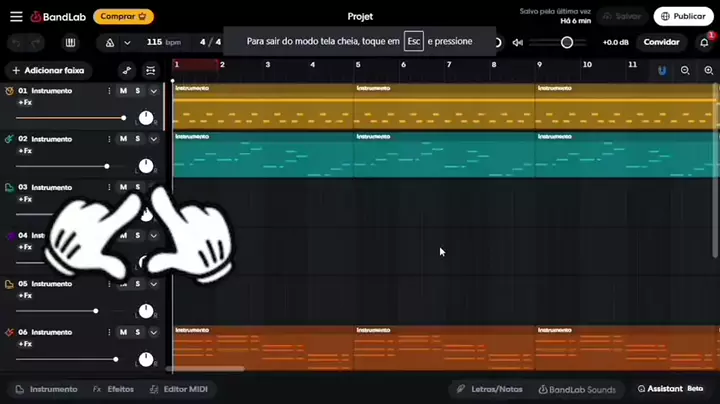Click the BandLab logo
This screenshot has height=404, width=720.
58,17
